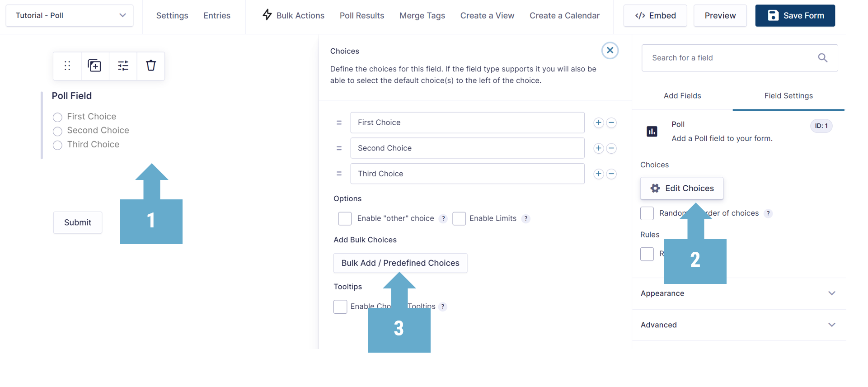
Task: Click the drag handle icon for Poll Field
Action: [x=67, y=66]
